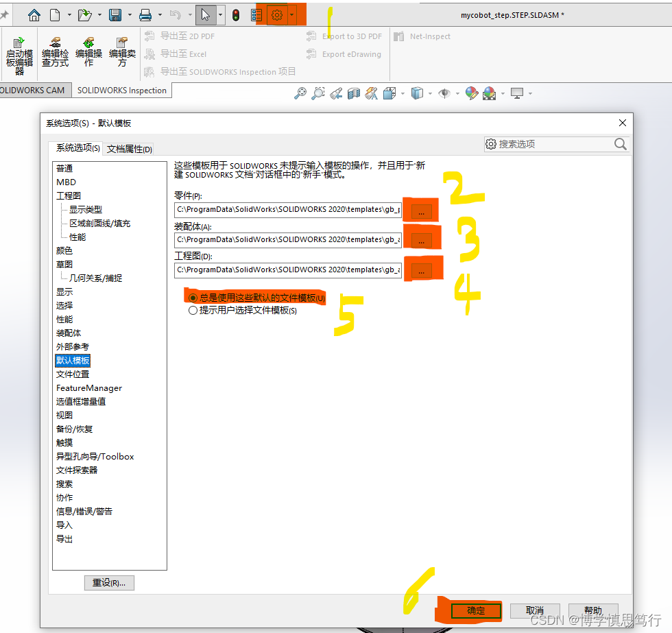Click Edit Inspection Method (编辑检查方式)
Screen dimensions: 672x633
(56, 52)
